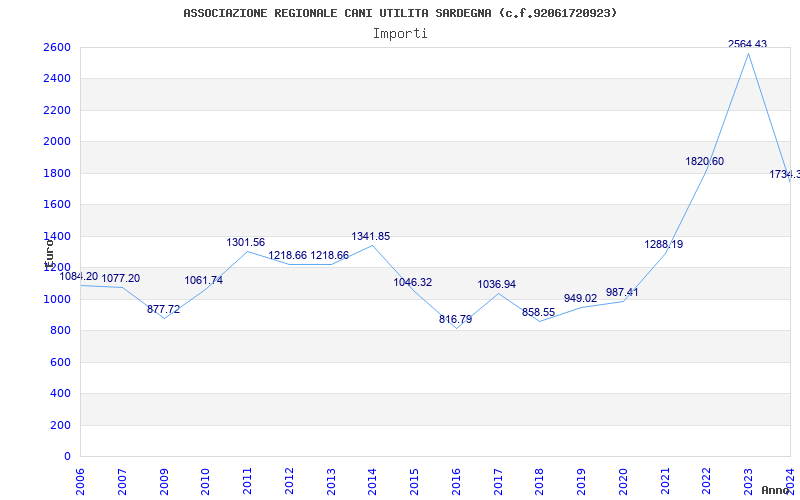Click the 2007 x-axis year label
This screenshot has width=800, height=500.
122,482
